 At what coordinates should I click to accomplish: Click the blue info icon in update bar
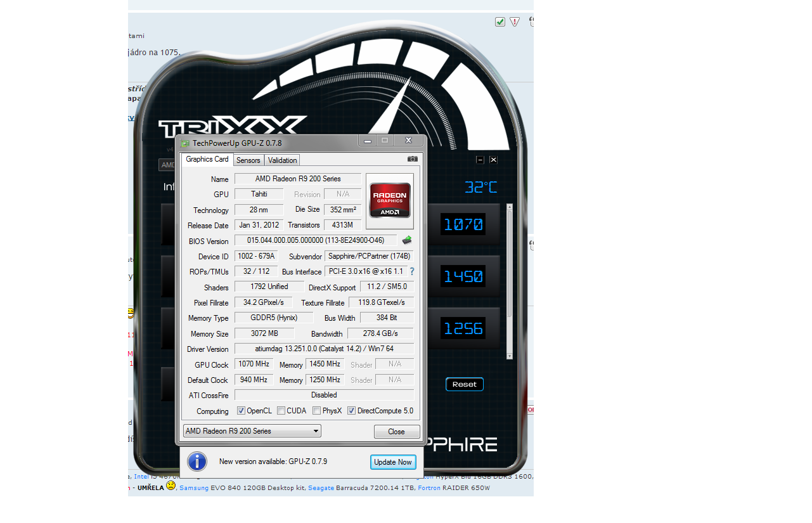(x=197, y=462)
